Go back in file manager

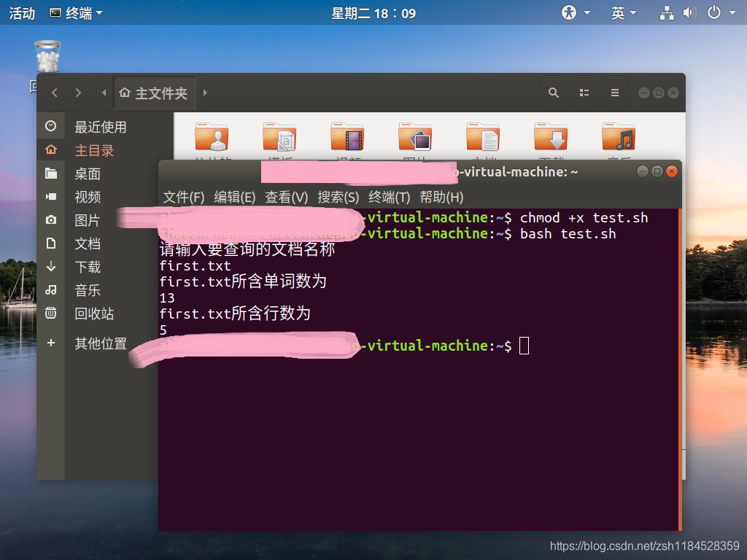click(54, 93)
